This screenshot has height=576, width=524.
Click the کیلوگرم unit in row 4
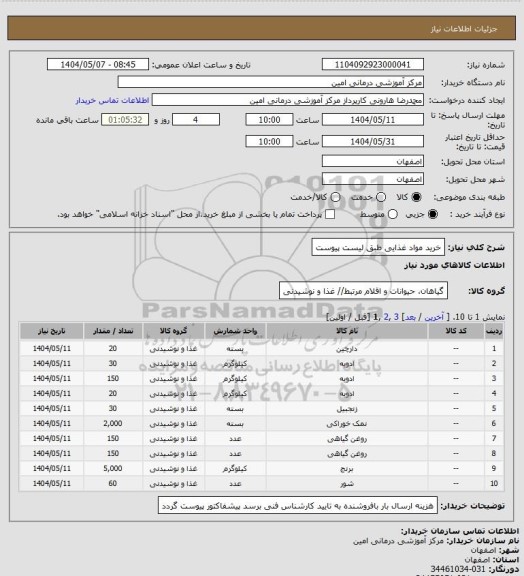pos(235,393)
